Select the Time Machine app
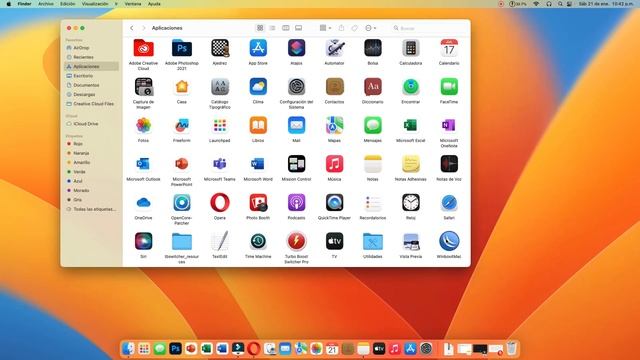640x360 pixels. pyautogui.click(x=258, y=241)
